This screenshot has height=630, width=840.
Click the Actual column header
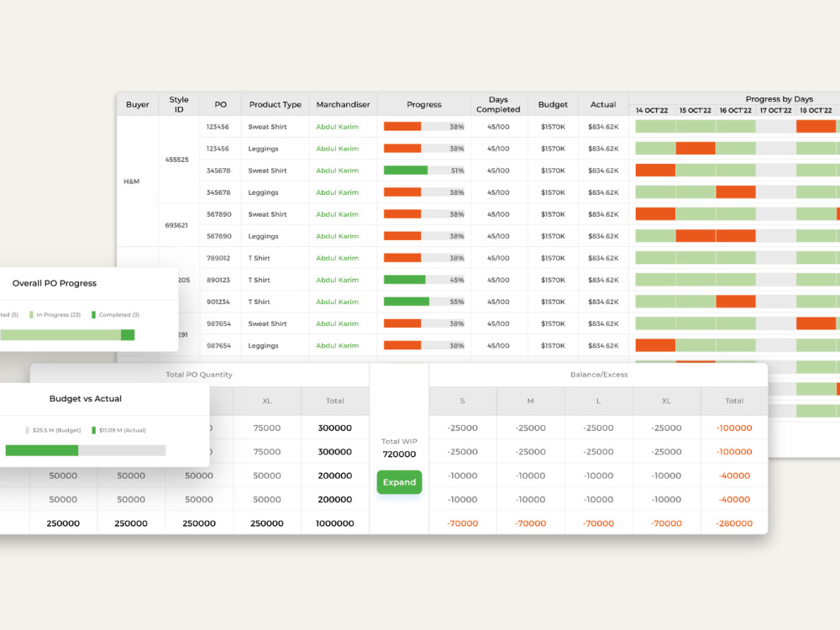(x=603, y=104)
